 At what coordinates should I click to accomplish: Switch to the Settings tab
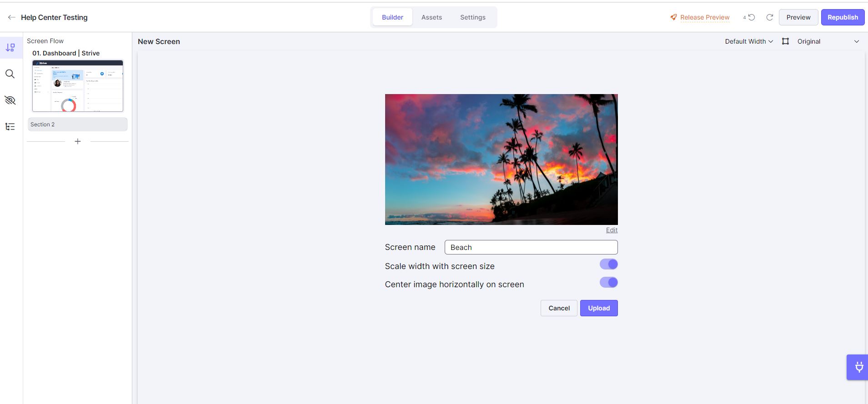tap(473, 17)
